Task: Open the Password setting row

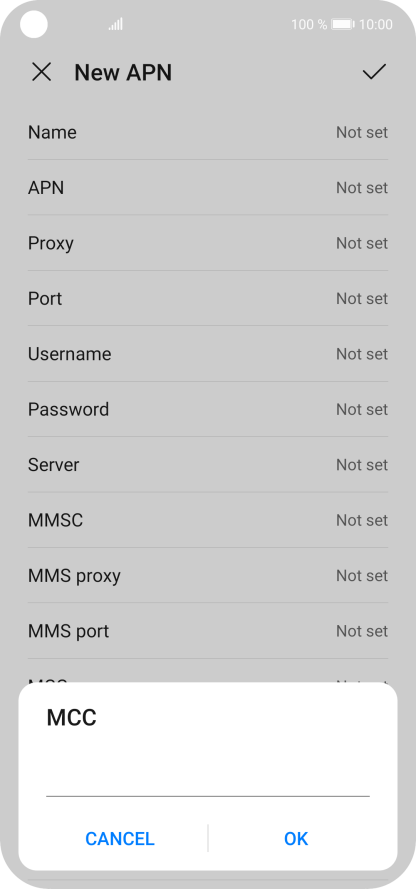Action: pyautogui.click(x=208, y=409)
